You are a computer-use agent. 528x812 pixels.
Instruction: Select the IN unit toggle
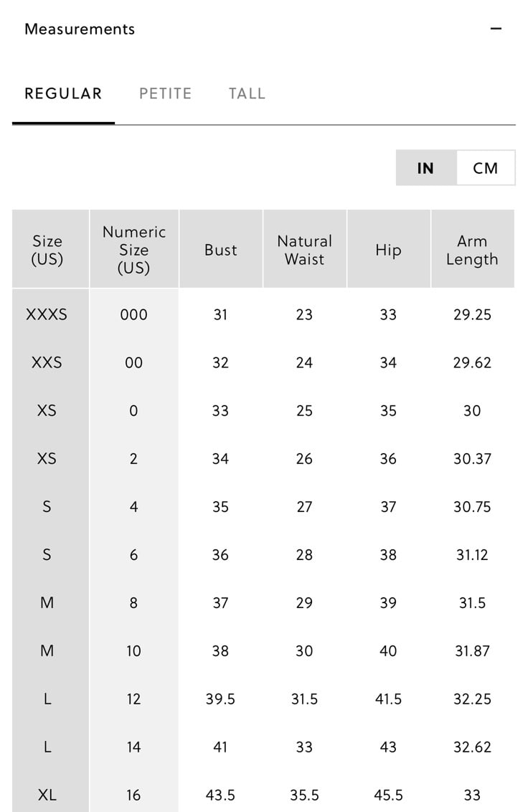click(426, 168)
